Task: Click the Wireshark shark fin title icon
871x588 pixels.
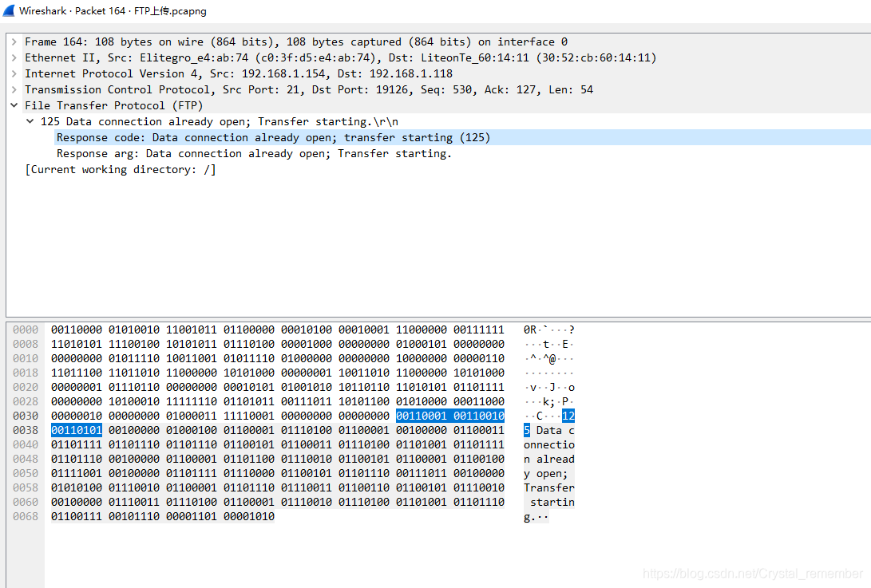Action: click(x=9, y=10)
